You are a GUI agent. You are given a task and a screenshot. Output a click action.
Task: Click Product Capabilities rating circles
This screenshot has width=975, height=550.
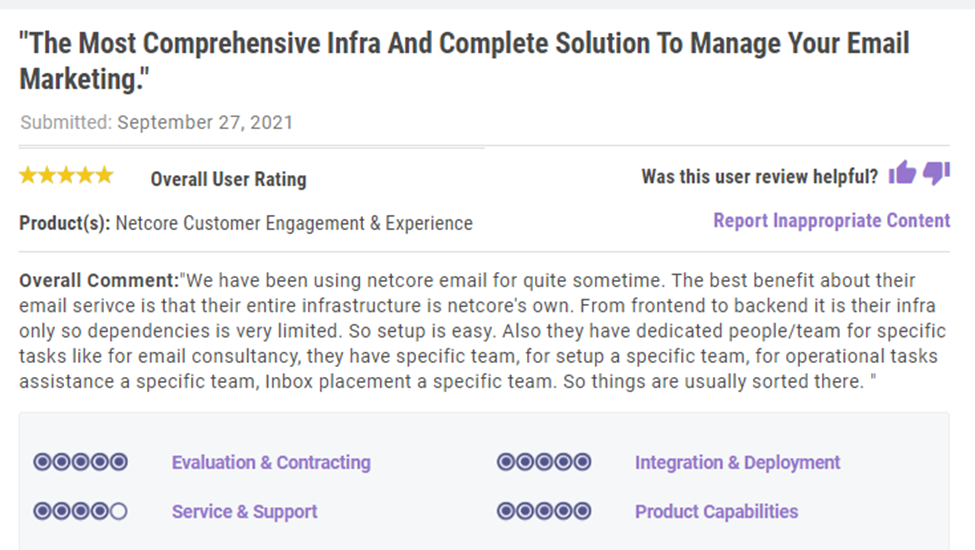pyautogui.click(x=544, y=511)
